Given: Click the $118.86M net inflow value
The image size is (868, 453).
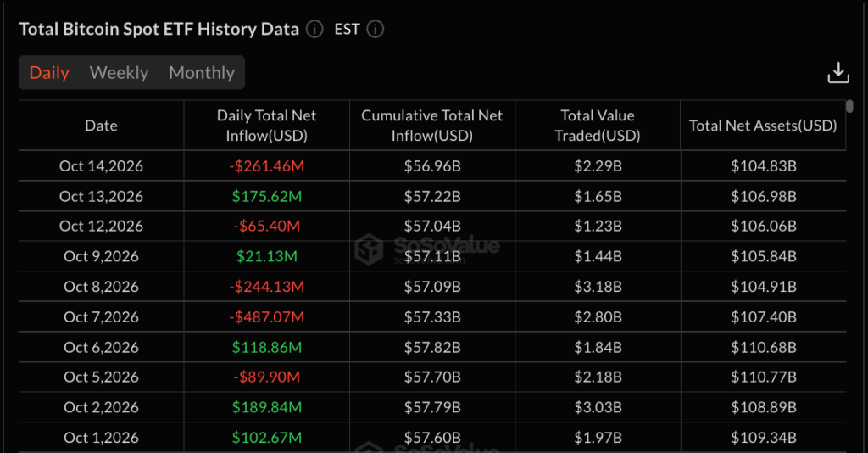Looking at the screenshot, I should click(267, 347).
